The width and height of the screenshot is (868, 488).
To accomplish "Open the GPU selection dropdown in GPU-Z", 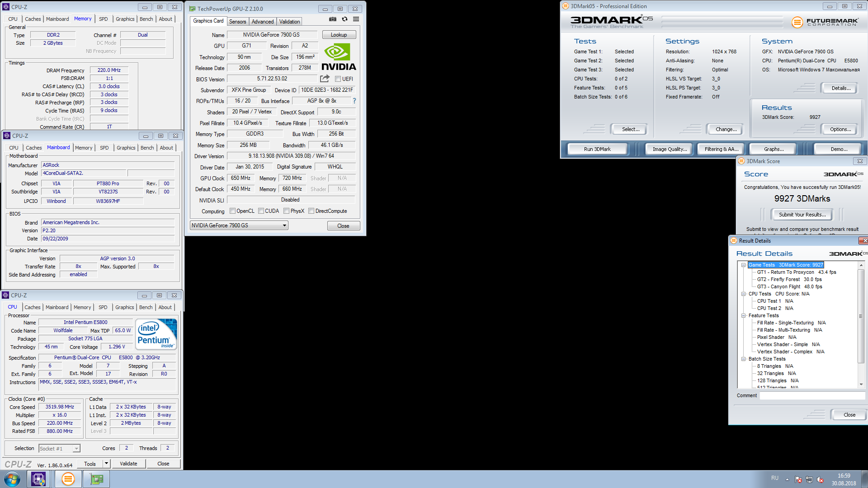I will 239,225.
